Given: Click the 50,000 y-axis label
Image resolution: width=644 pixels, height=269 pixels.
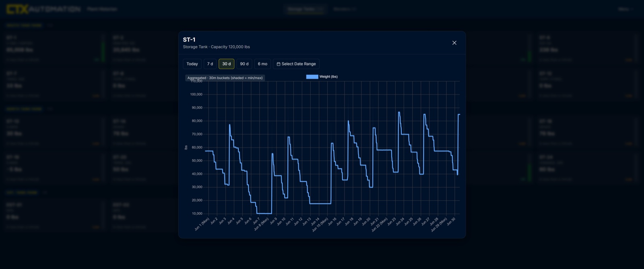Looking at the screenshot, I should tap(197, 161).
